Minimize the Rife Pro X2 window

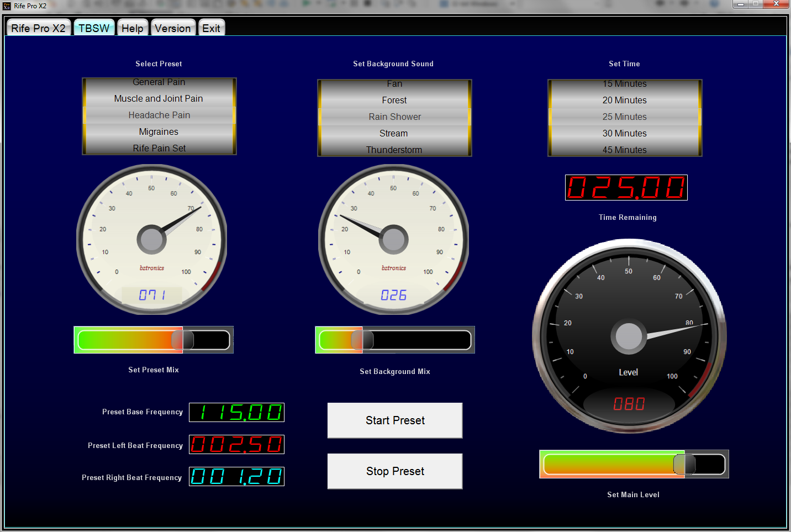(741, 4)
